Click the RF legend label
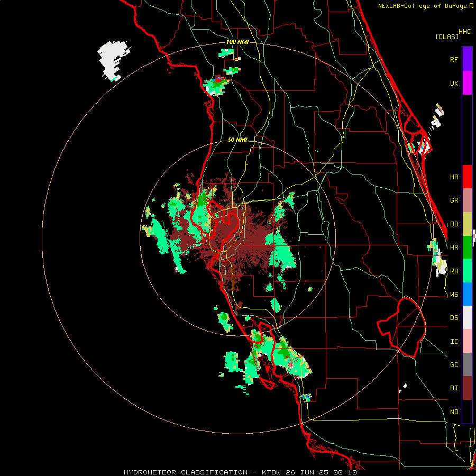This screenshot has width=476, height=476. pyautogui.click(x=454, y=59)
